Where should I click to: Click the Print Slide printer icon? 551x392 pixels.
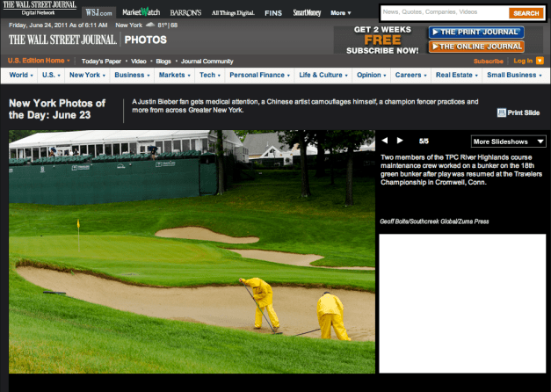pos(501,113)
